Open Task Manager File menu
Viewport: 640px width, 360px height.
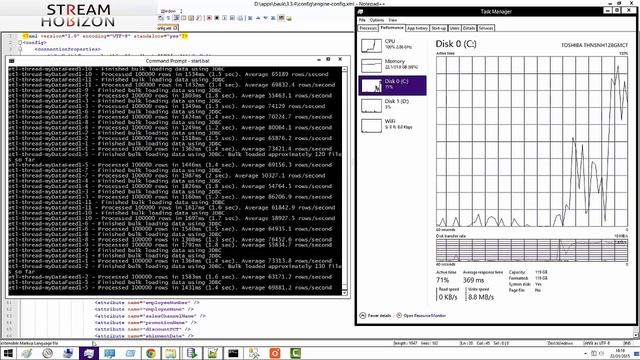click(362, 20)
